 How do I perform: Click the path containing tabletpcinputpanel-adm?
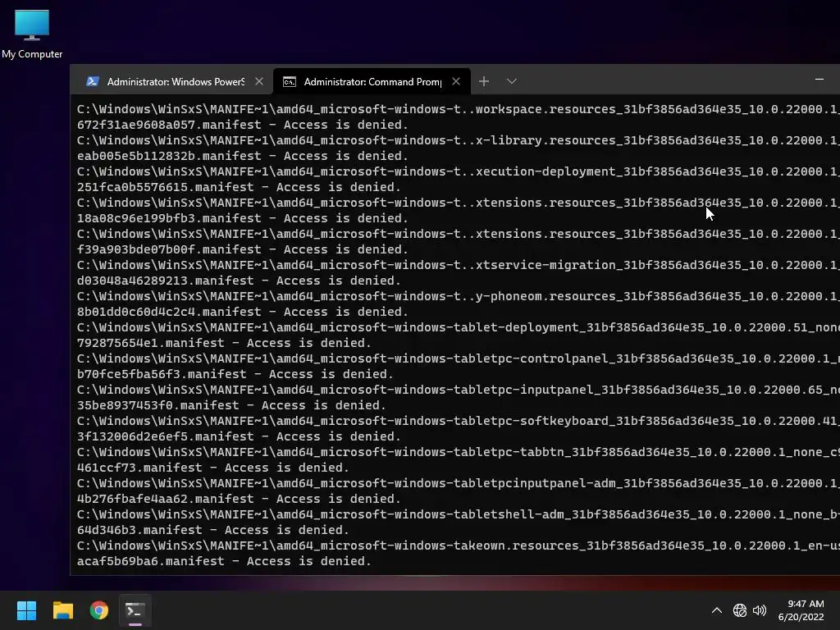[x=458, y=483]
